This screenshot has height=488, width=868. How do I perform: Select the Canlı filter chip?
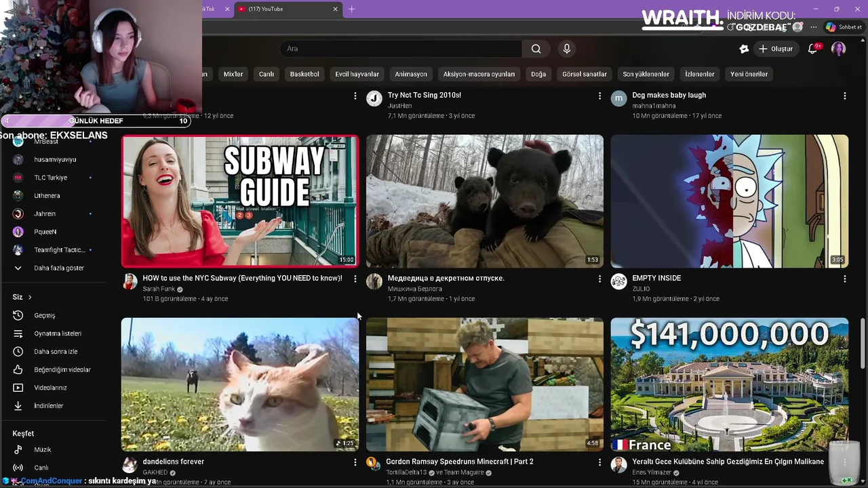pyautogui.click(x=267, y=74)
